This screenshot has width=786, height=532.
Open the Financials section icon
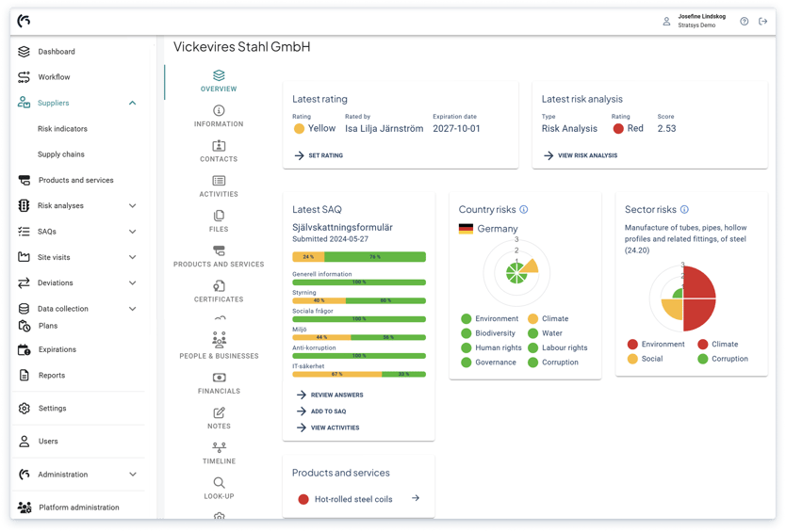click(219, 378)
